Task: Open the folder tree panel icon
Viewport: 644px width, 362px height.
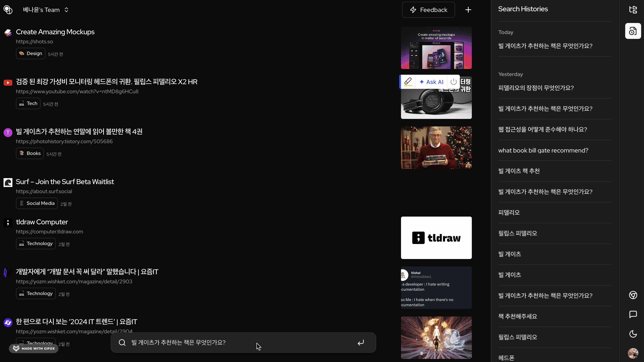Action: click(x=633, y=10)
